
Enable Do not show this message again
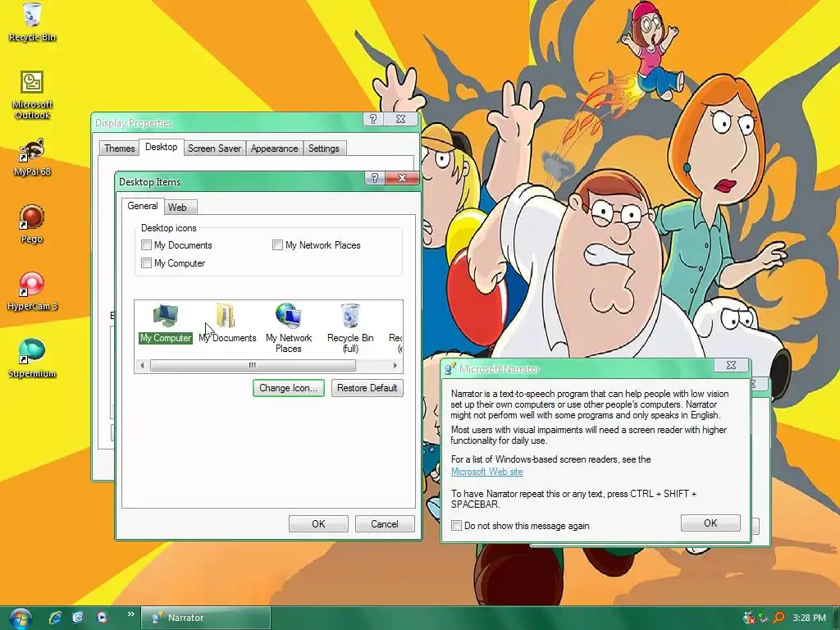coord(456,526)
